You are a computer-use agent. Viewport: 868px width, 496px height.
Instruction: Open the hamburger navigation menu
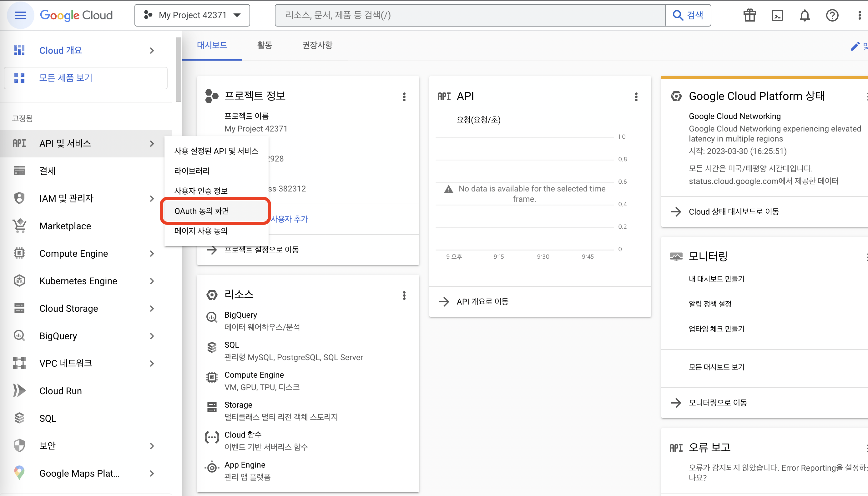click(x=20, y=15)
